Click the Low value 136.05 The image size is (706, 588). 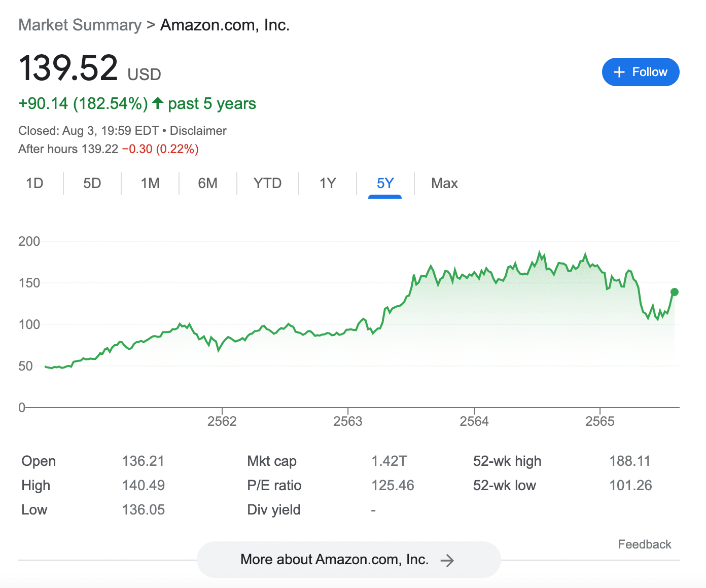pyautogui.click(x=143, y=510)
